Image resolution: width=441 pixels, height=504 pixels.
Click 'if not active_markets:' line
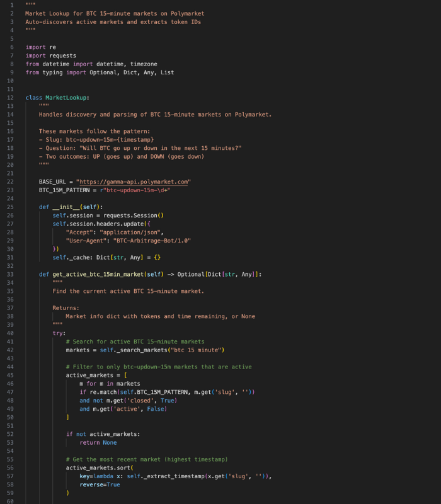tap(103, 434)
